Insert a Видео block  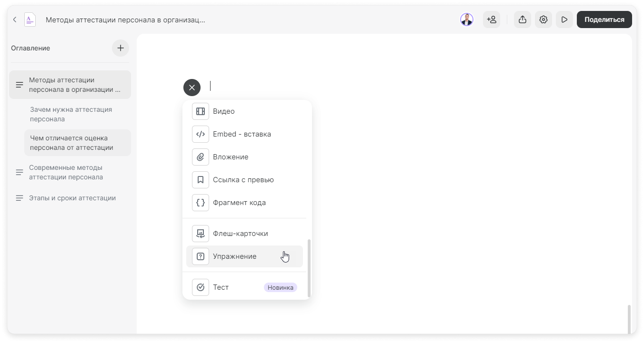[x=244, y=111]
